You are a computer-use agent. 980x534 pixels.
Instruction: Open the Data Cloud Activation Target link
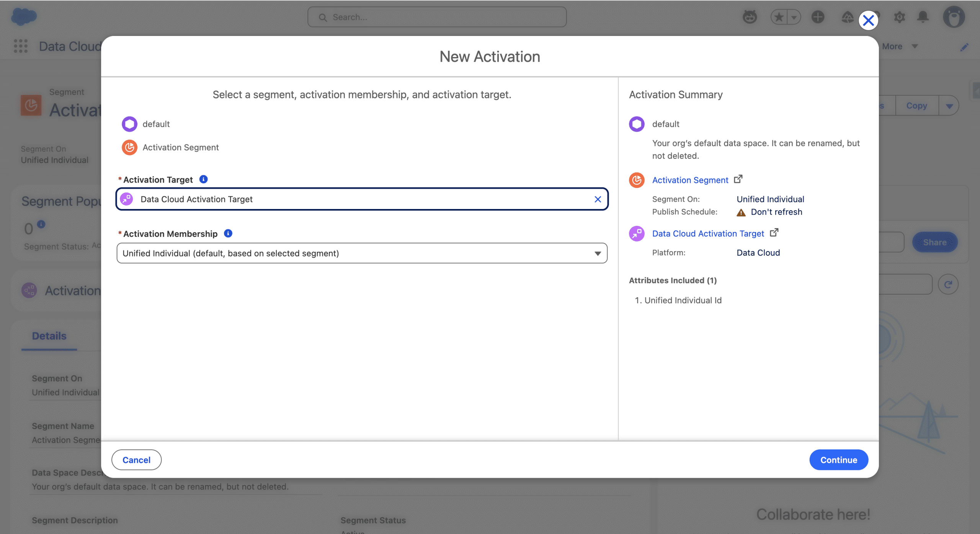coord(708,234)
